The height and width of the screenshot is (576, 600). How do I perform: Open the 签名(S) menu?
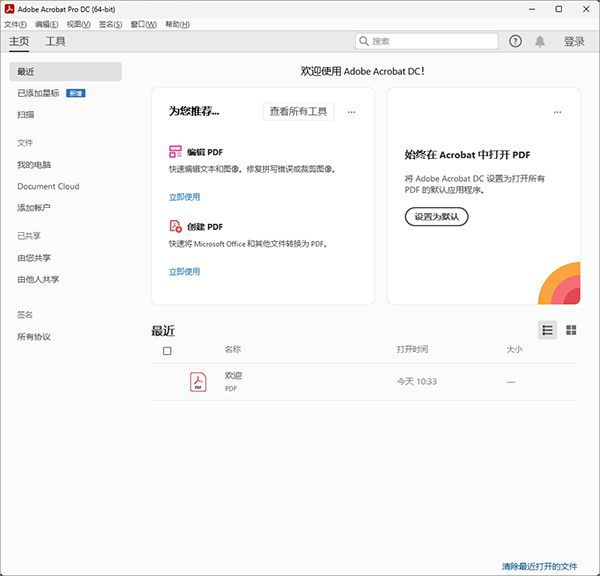(x=110, y=24)
